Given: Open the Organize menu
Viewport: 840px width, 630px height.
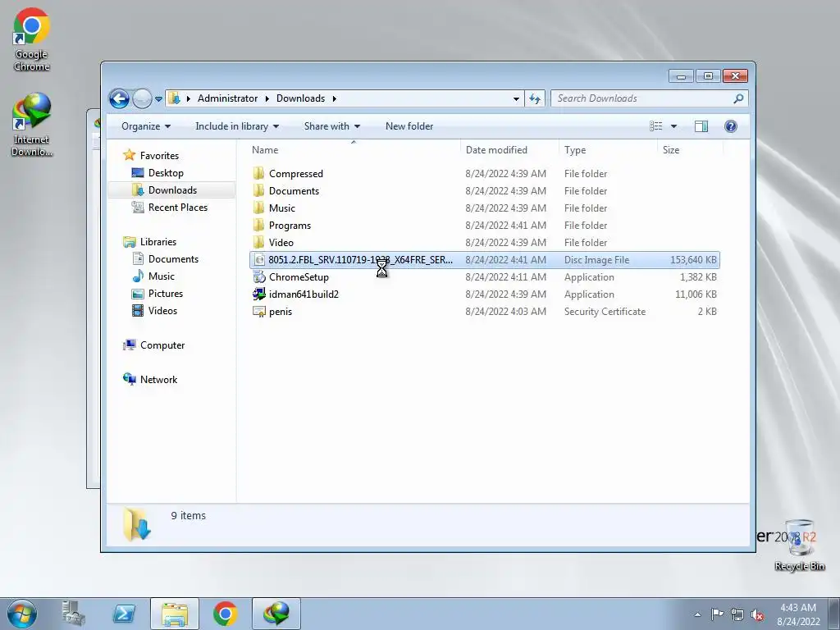Looking at the screenshot, I should pos(146,126).
